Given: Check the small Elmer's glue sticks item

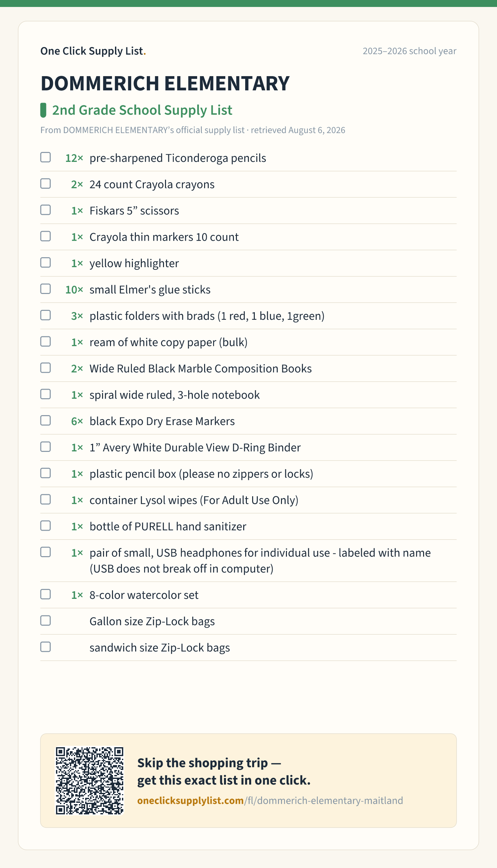Looking at the screenshot, I should pyautogui.click(x=45, y=289).
